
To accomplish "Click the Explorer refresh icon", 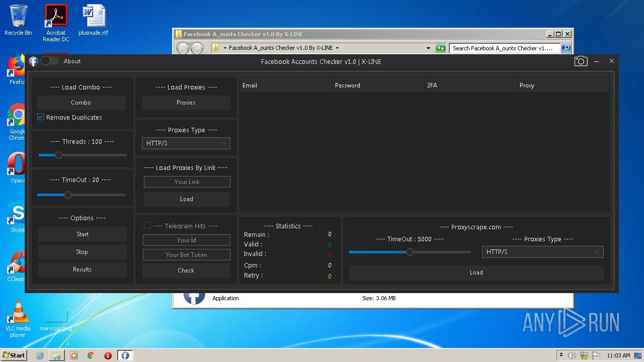I will [441, 48].
